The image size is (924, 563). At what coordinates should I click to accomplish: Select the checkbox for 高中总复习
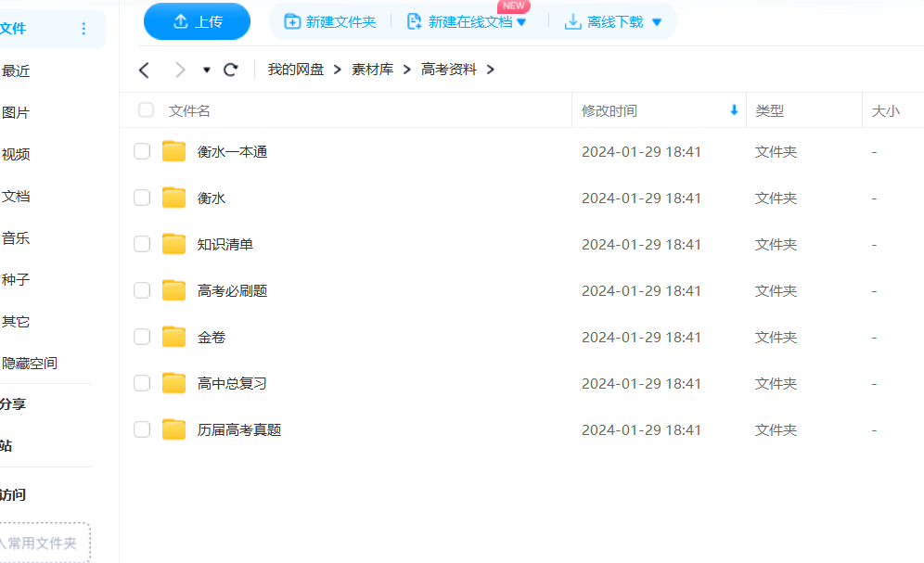point(142,384)
